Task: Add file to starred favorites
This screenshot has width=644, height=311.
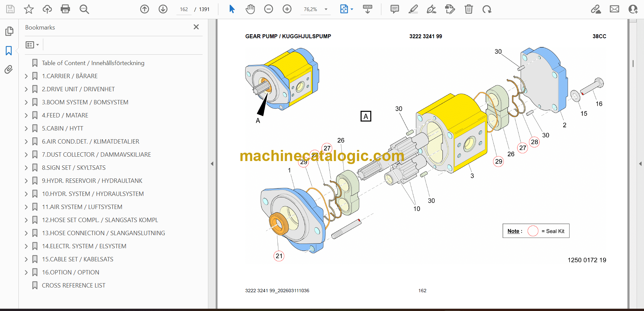Action: pos(29,9)
